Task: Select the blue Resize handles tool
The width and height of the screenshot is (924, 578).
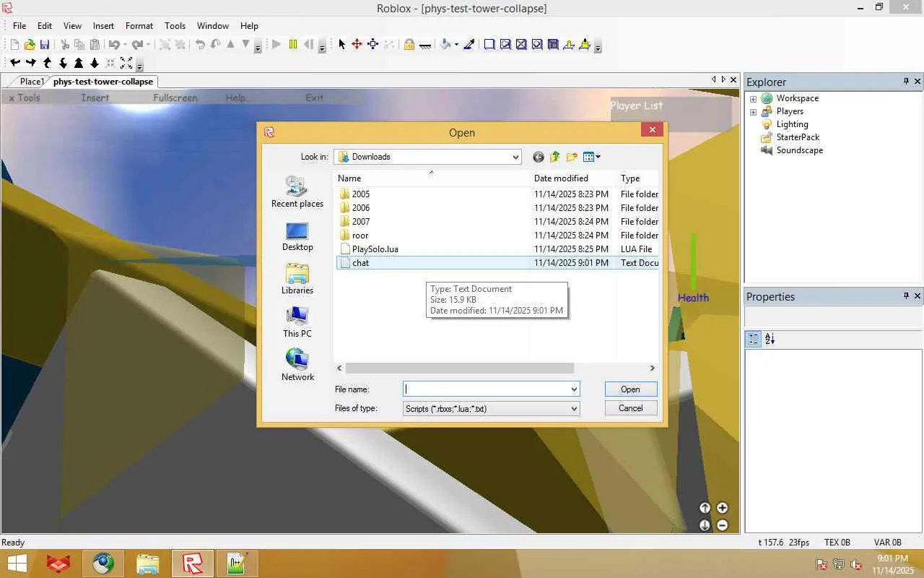Action: coord(372,45)
